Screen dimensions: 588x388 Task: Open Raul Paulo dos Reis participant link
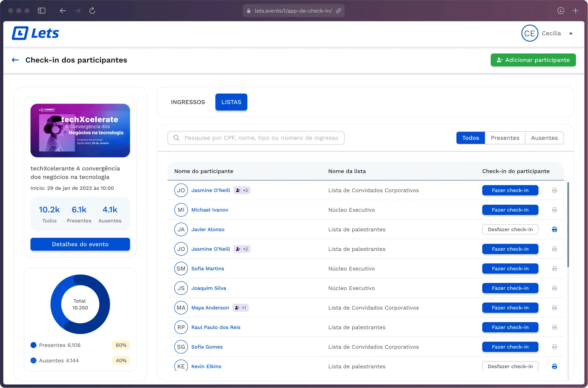[216, 327]
